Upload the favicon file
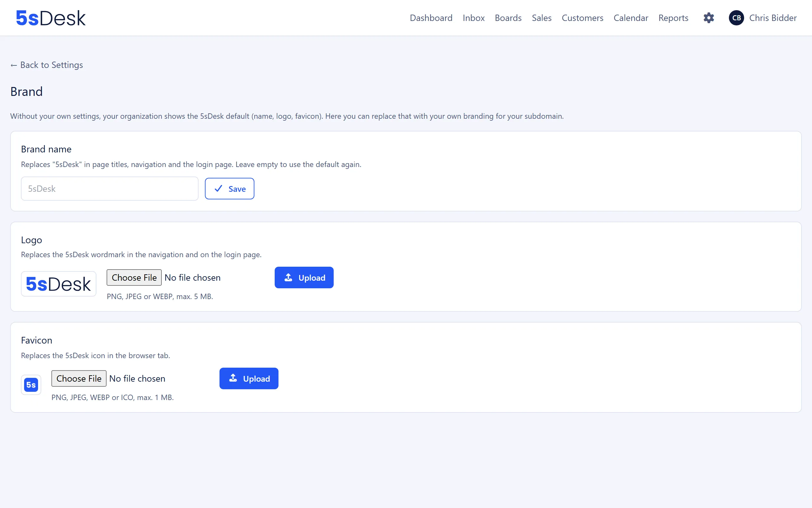The width and height of the screenshot is (812, 508). [249, 379]
